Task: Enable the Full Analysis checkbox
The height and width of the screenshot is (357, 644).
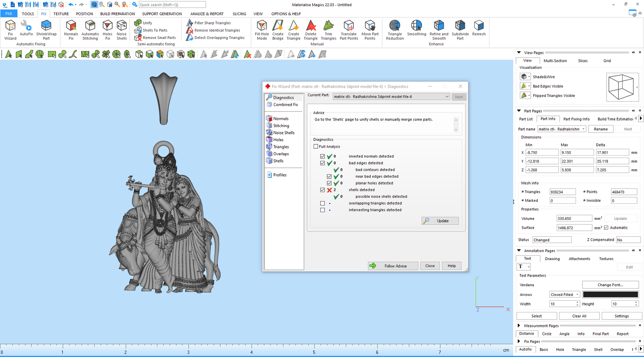Action: [316, 147]
